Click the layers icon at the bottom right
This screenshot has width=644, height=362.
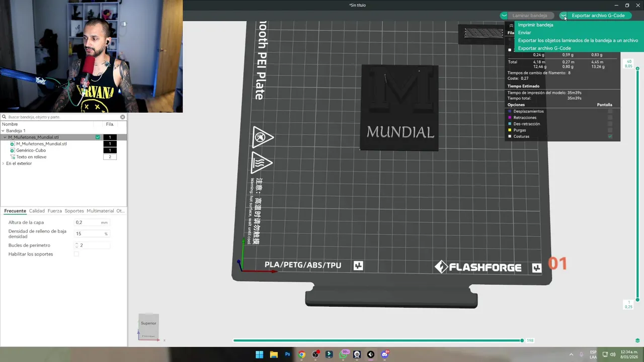click(637, 340)
